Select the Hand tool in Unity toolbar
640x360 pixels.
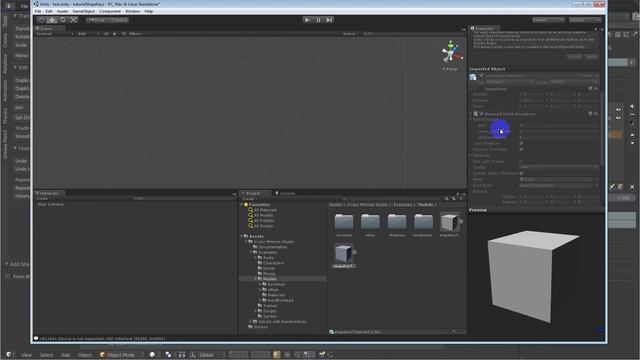[41, 20]
